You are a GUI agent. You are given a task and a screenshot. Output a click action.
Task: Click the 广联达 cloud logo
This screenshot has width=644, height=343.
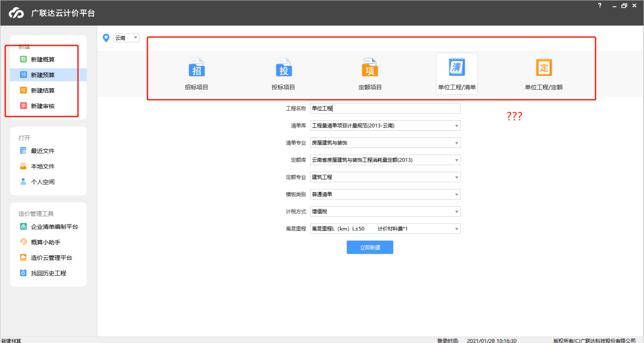pyautogui.click(x=16, y=13)
